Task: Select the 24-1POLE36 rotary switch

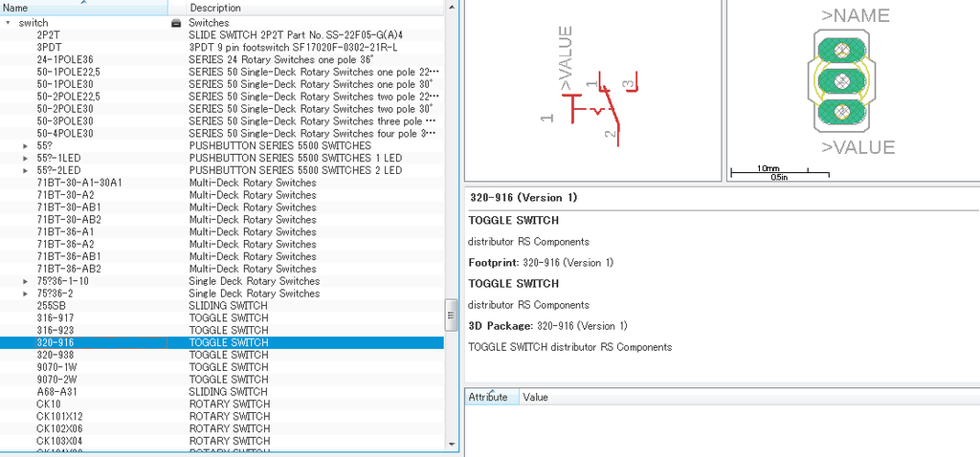Action: 222,59
